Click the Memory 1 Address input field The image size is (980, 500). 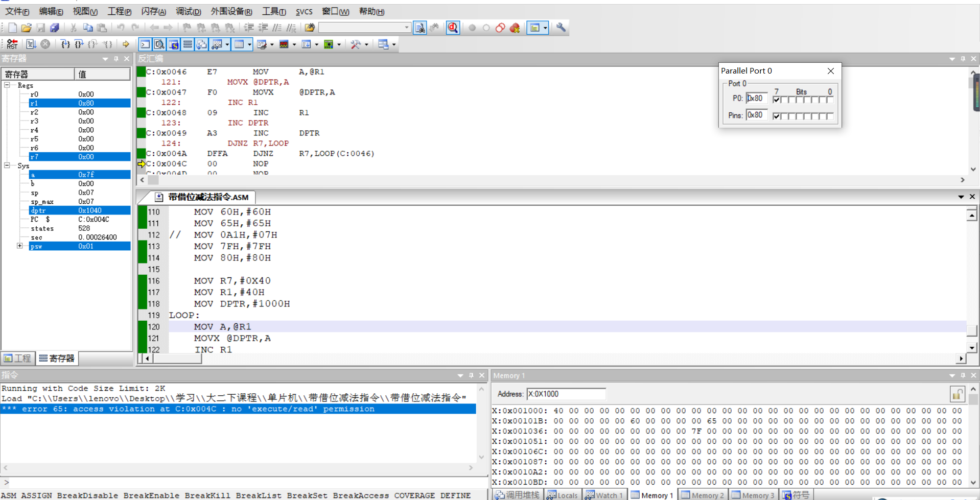[x=566, y=394]
